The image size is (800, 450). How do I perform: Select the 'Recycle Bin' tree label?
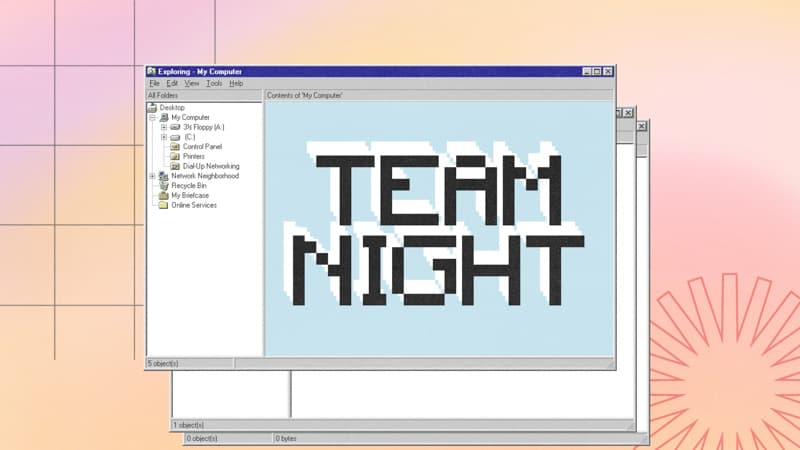click(189, 186)
